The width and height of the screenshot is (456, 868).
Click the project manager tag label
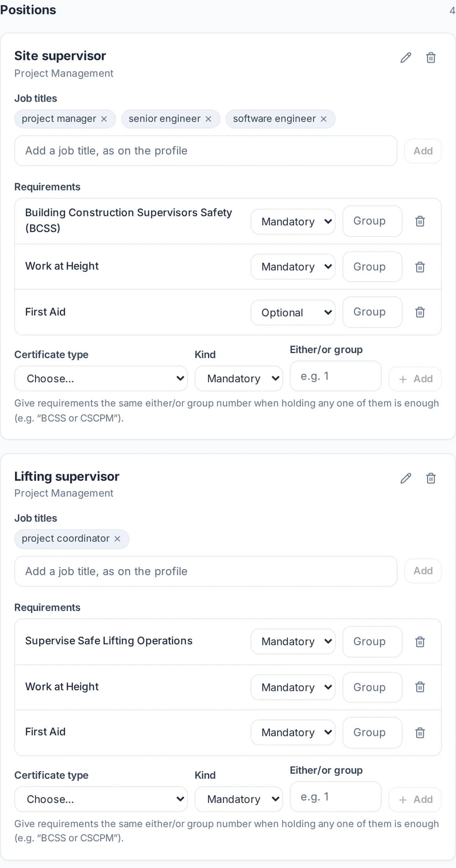(59, 119)
